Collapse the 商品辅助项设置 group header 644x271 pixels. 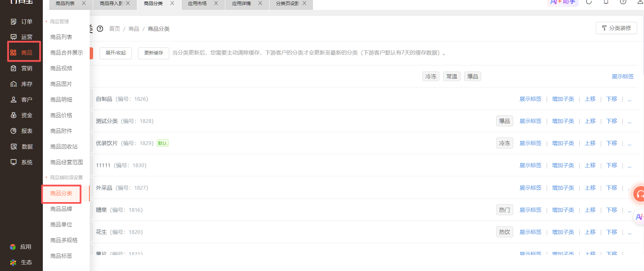(66, 178)
